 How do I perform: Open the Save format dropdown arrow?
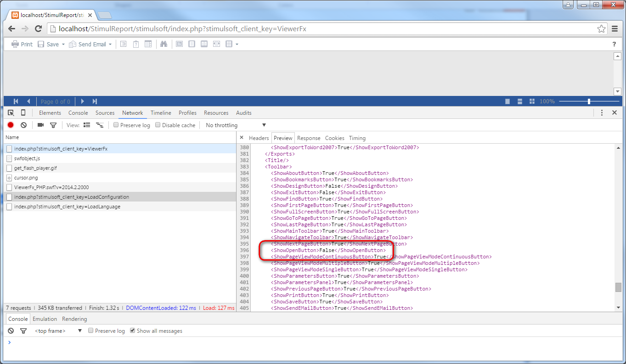63,45
